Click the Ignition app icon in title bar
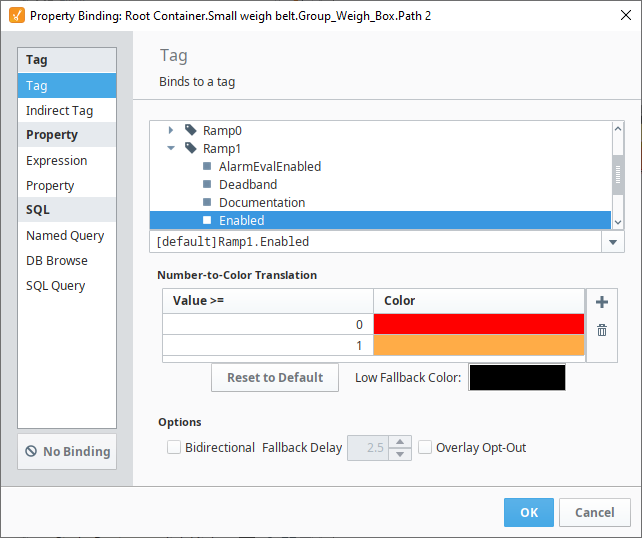 click(17, 16)
